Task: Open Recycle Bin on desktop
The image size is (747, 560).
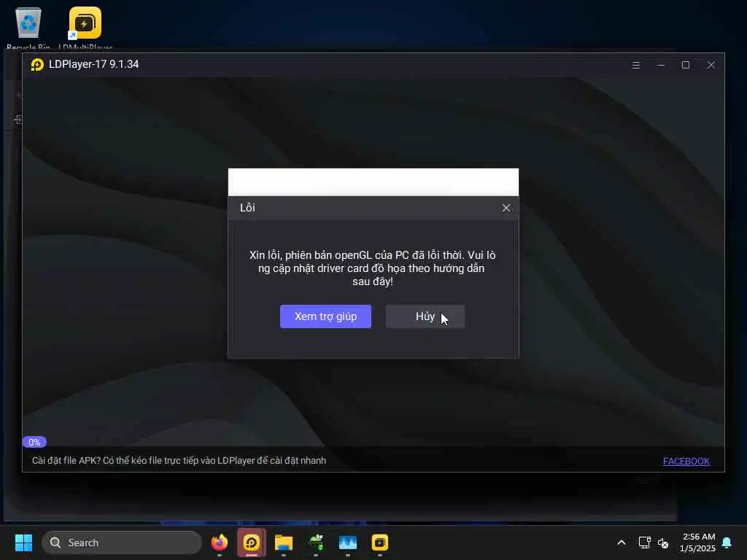Action: (x=28, y=28)
